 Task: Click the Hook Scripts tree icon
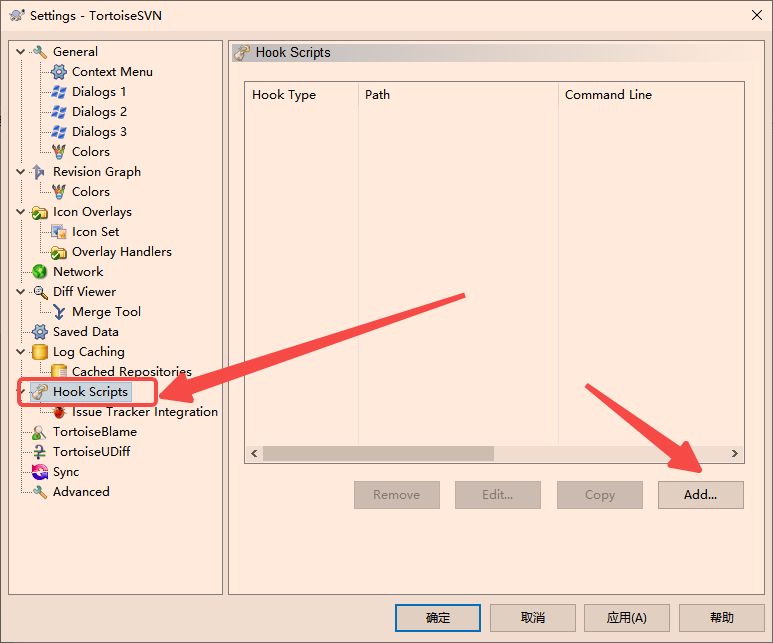pos(39,392)
